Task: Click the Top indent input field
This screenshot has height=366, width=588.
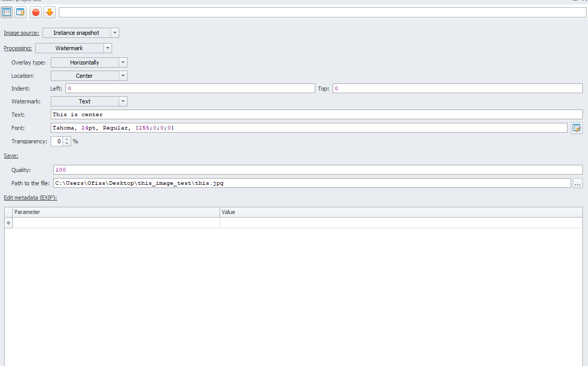Action: coord(458,89)
